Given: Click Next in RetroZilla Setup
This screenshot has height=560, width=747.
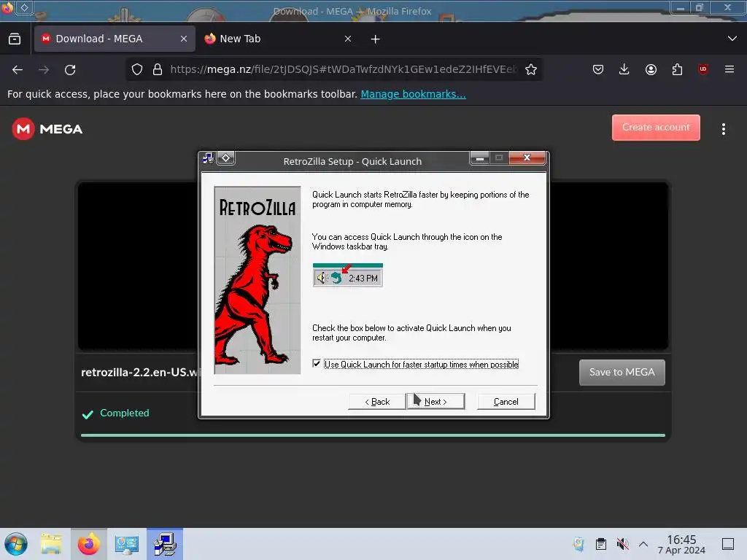Looking at the screenshot, I should (436, 402).
